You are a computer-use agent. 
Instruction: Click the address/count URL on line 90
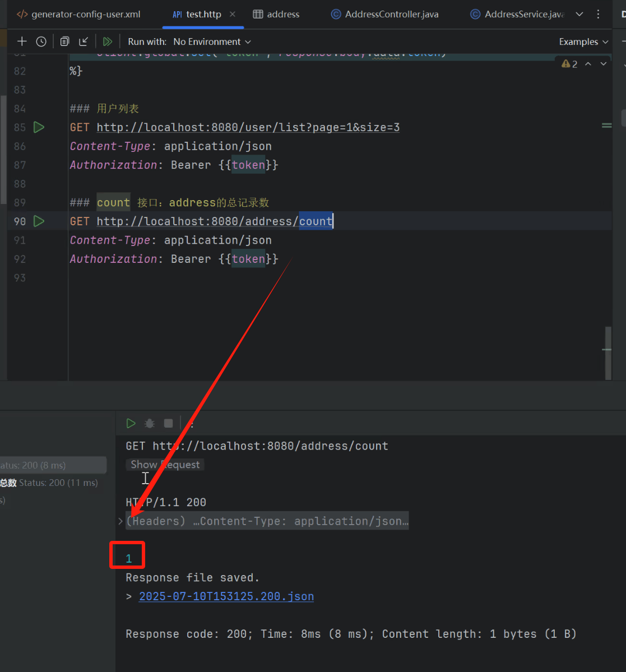(215, 221)
